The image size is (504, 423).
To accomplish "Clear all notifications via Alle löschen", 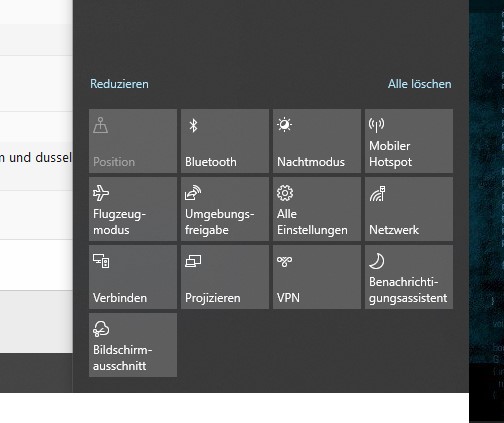I will (419, 84).
